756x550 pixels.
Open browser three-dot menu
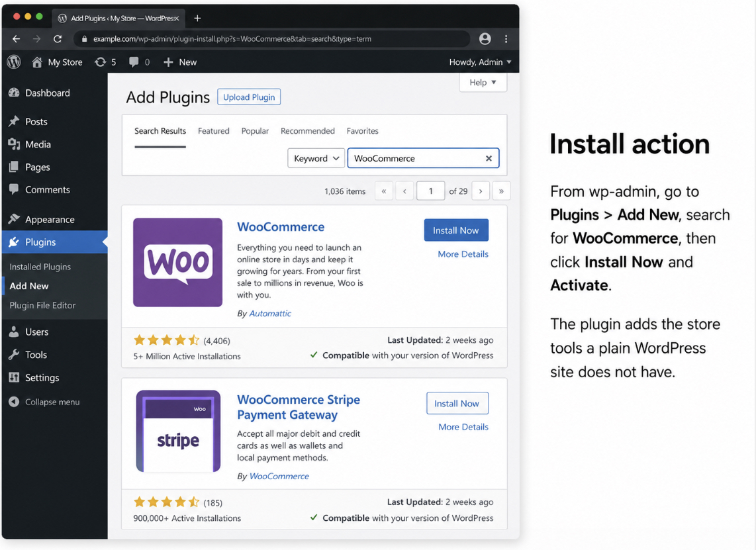(x=506, y=38)
